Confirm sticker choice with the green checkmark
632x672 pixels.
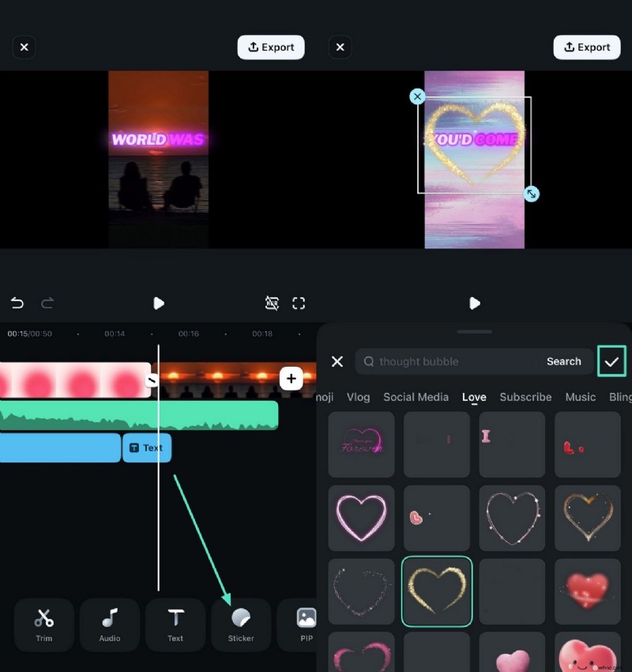[x=611, y=361]
